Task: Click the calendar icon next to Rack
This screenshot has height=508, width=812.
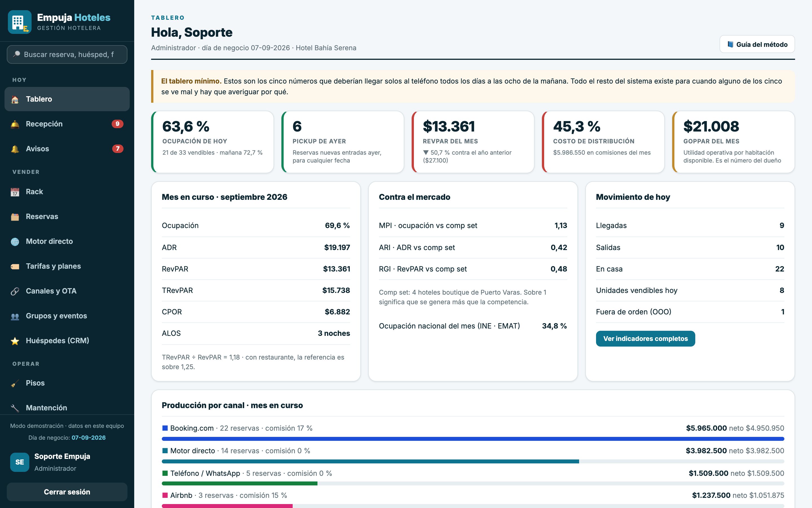Action: [x=15, y=192]
